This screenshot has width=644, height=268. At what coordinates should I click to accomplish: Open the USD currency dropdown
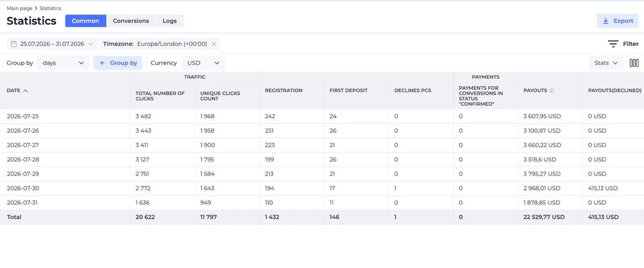[x=203, y=63]
